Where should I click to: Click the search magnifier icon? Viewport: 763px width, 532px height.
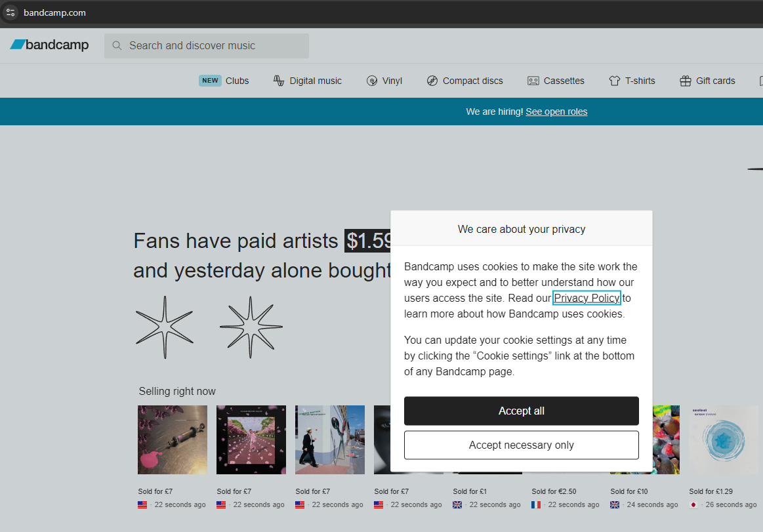click(x=117, y=46)
